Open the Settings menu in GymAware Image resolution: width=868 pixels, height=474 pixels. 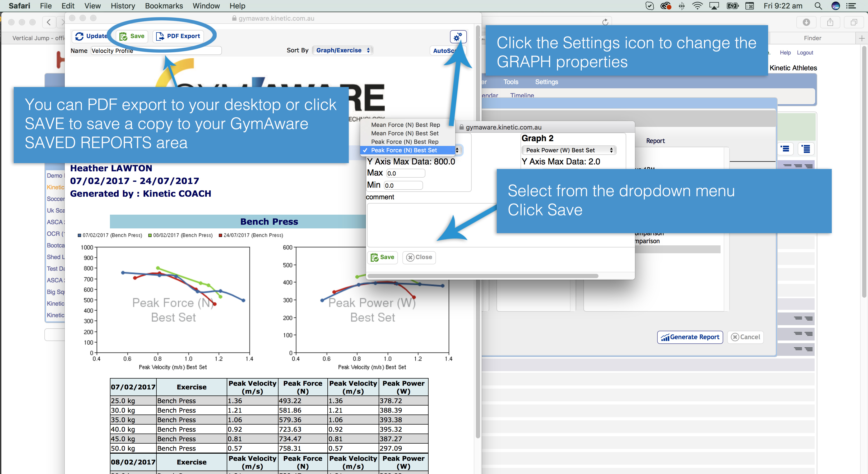(x=546, y=82)
